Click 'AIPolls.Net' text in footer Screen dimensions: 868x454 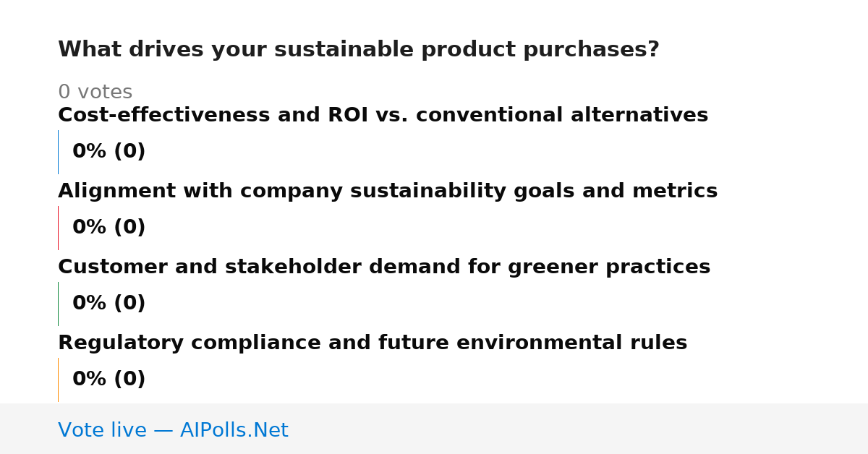point(234,430)
